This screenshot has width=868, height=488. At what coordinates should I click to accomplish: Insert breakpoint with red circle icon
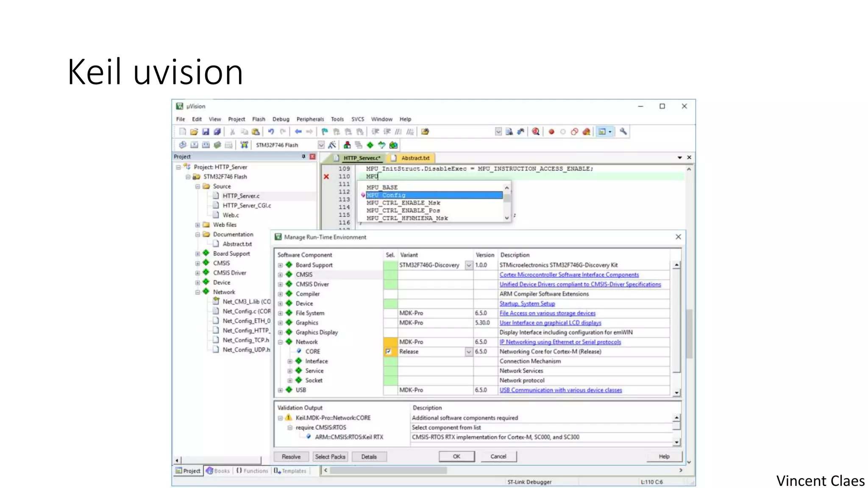pyautogui.click(x=551, y=132)
